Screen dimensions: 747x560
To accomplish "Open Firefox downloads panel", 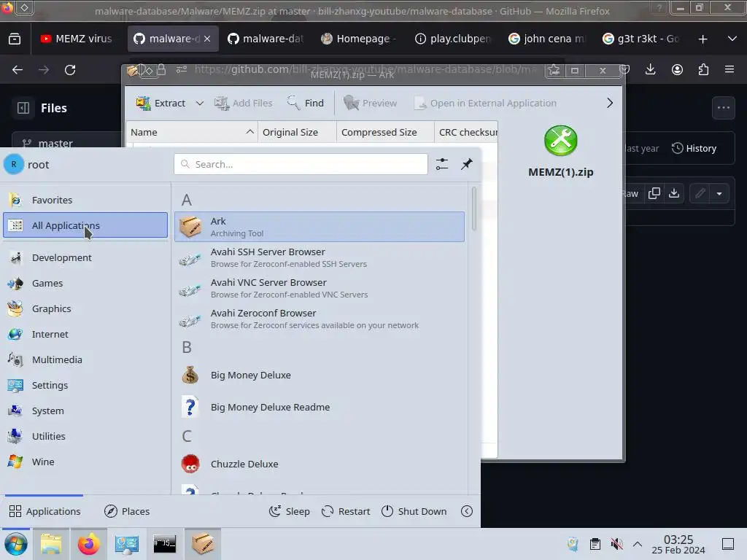I will point(650,70).
